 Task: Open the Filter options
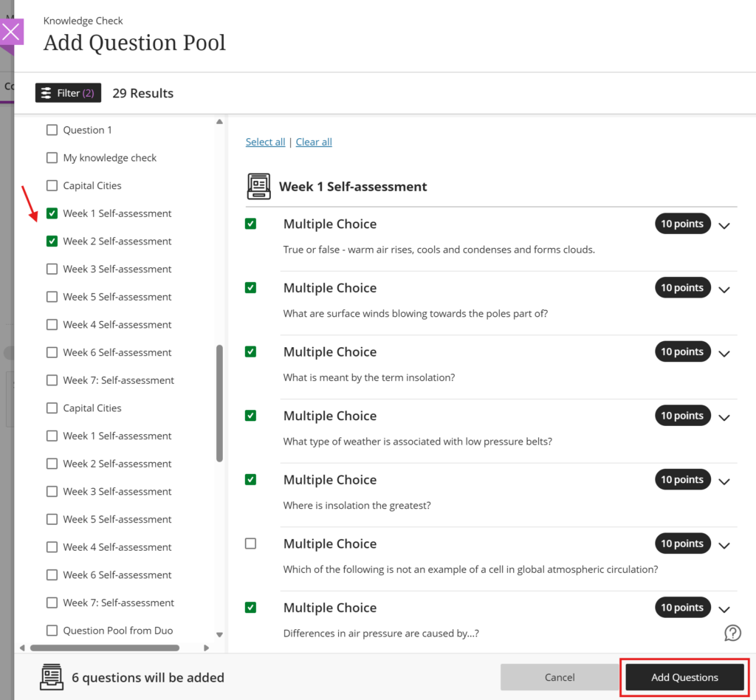pos(67,92)
